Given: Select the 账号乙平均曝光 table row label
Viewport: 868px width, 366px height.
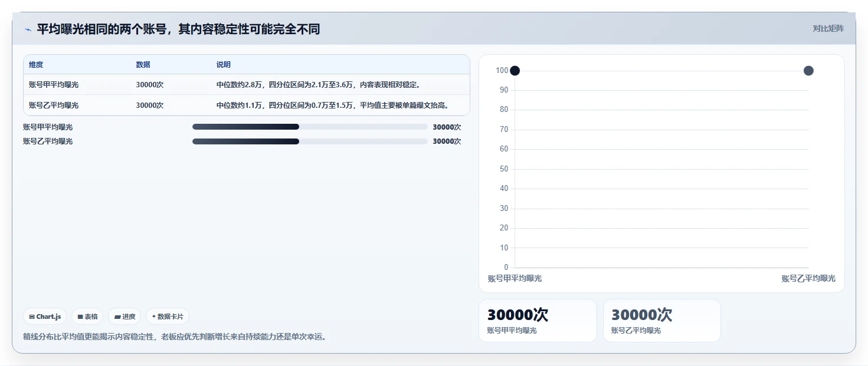Looking at the screenshot, I should click(x=54, y=105).
